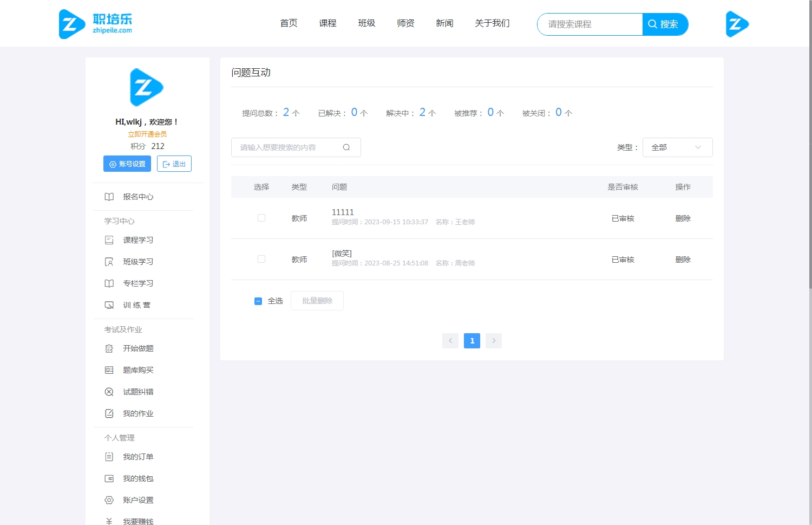The image size is (812, 525).
Task: Open 首页 in the top navigation
Action: click(289, 23)
